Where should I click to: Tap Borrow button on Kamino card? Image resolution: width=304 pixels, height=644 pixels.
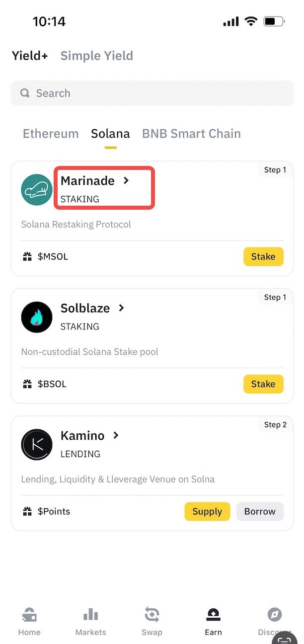click(260, 511)
